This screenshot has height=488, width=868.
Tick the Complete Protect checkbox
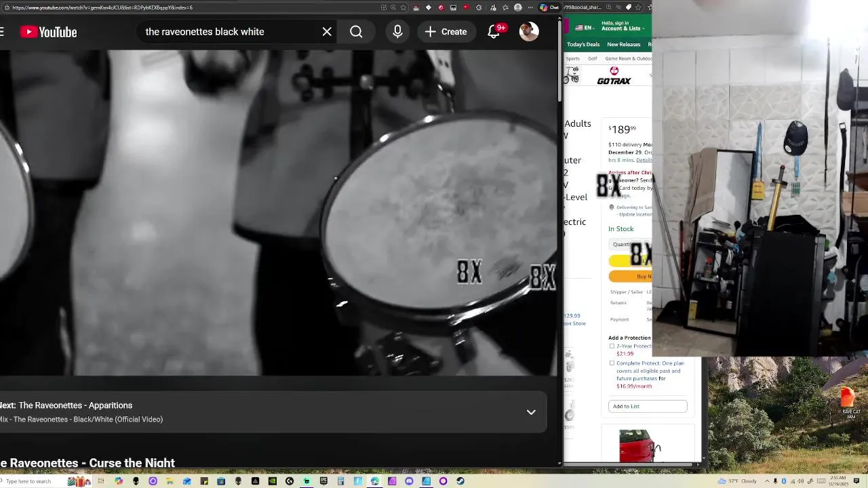pos(612,363)
